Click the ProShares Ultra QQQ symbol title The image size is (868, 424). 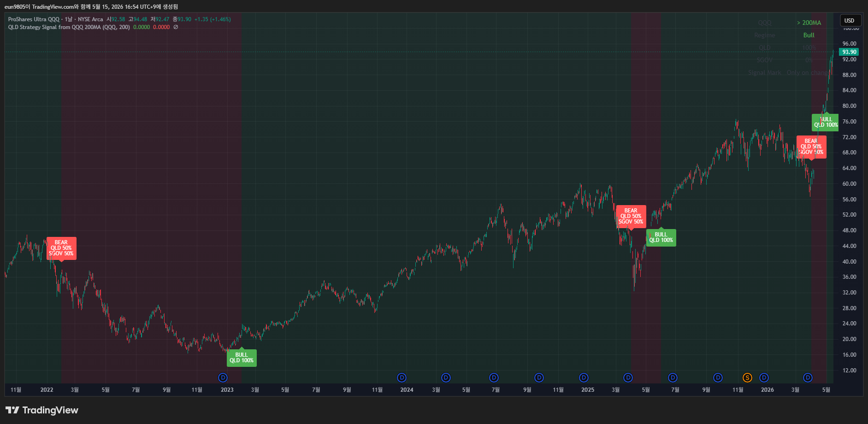click(x=34, y=19)
